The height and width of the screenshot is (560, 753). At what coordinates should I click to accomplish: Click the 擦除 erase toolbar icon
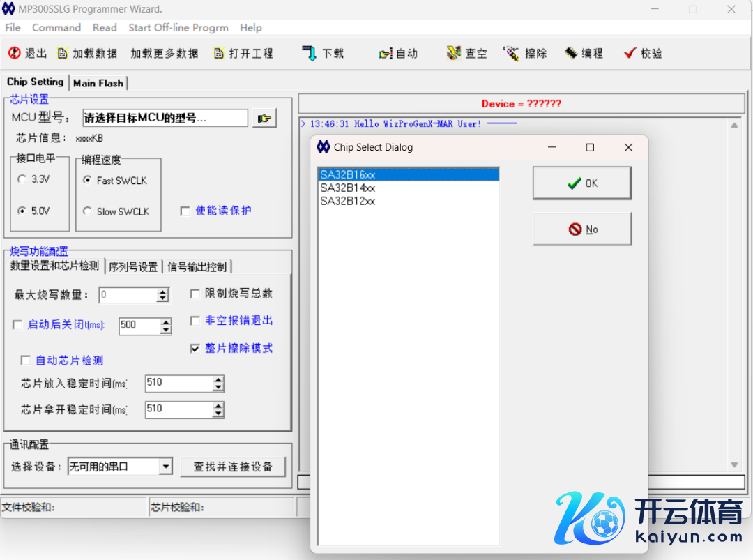point(512,53)
